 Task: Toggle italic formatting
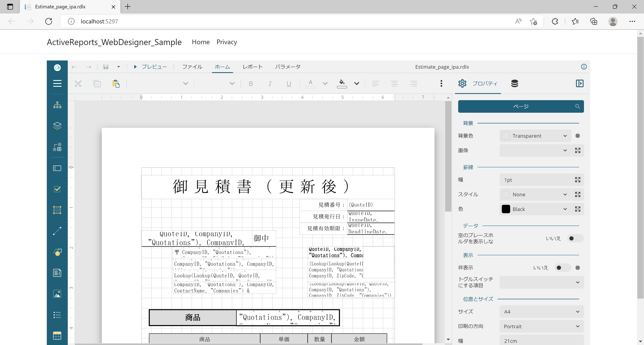pos(270,84)
